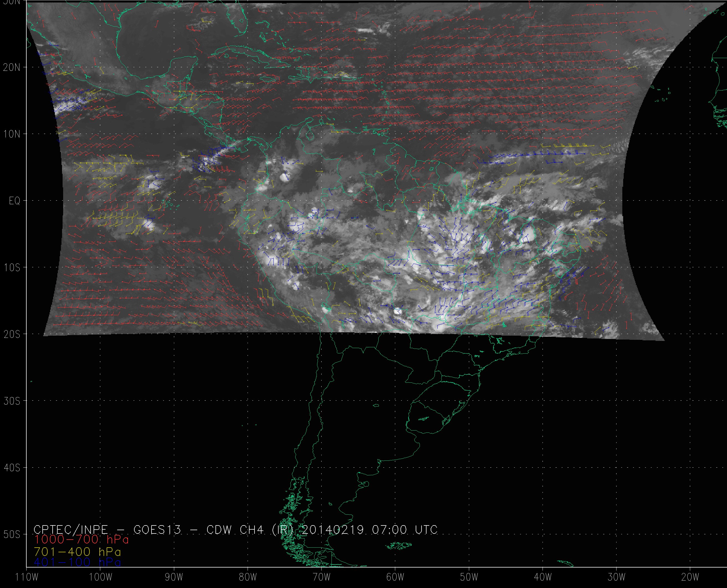Viewport: 727px width, 588px height.
Task: Click the 20140219 date in the caption
Action: pyautogui.click(x=333, y=530)
